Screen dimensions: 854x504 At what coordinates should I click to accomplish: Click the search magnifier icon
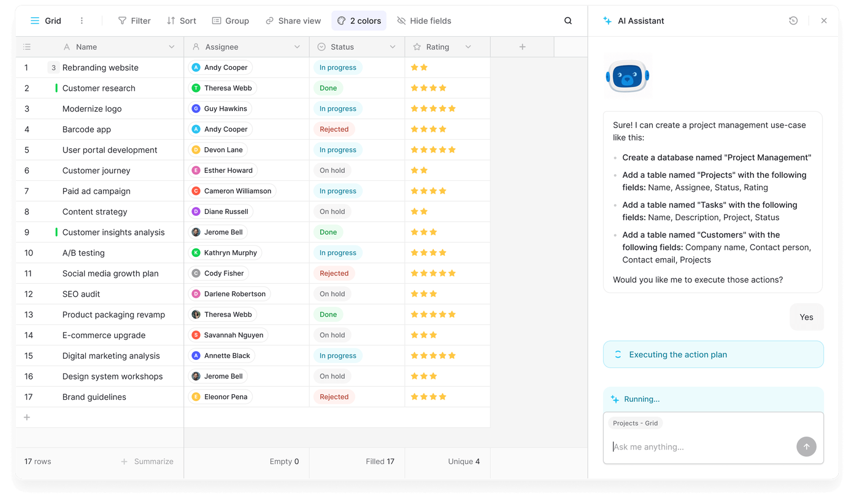(x=568, y=21)
